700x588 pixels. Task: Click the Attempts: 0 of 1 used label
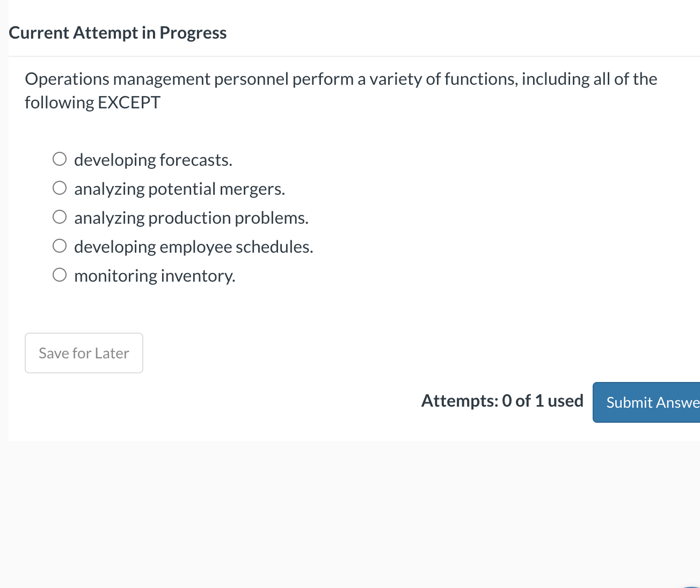[x=502, y=400]
